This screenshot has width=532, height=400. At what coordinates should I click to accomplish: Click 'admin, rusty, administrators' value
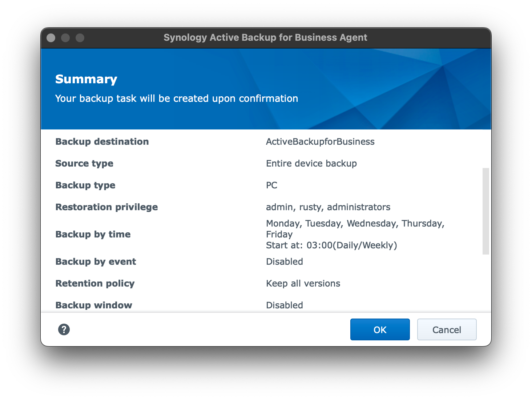pyautogui.click(x=328, y=207)
